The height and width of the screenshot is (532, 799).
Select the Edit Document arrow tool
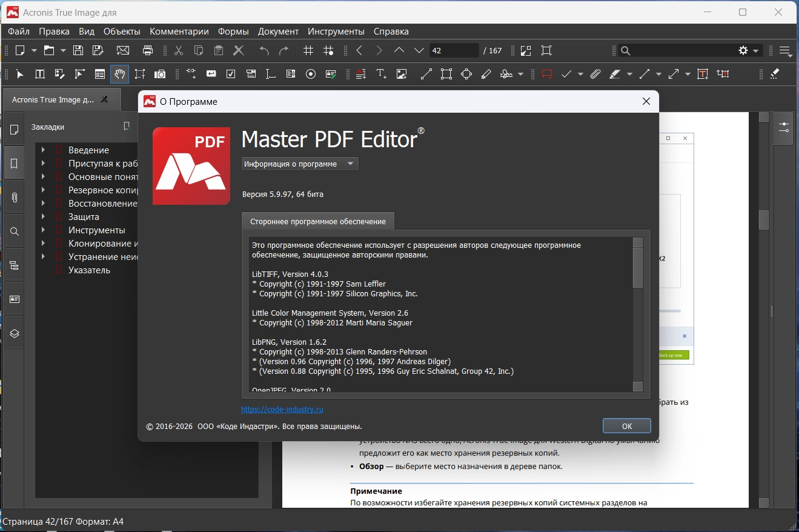(20, 74)
